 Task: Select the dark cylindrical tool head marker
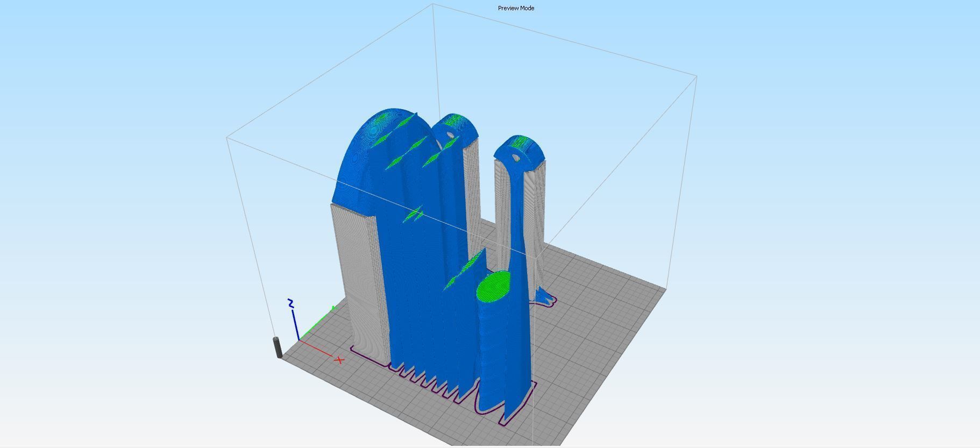pyautogui.click(x=278, y=347)
